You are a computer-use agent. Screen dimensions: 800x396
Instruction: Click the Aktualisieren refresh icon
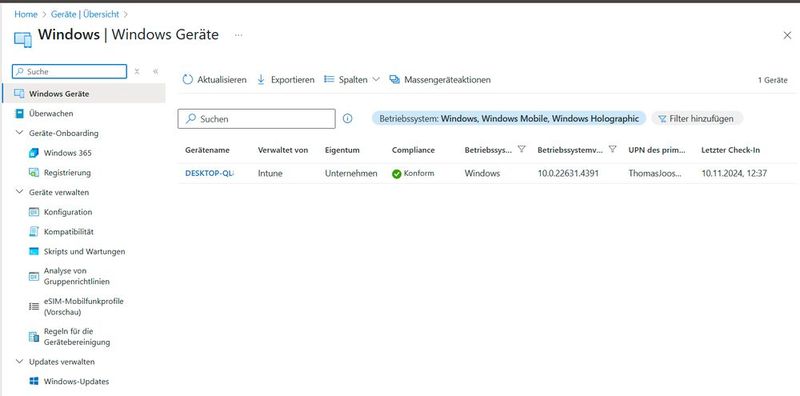point(188,80)
